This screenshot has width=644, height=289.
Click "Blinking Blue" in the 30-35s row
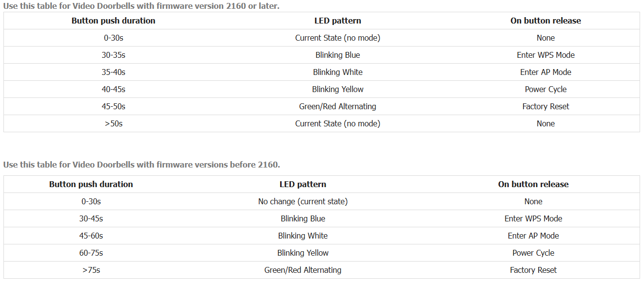tap(337, 55)
